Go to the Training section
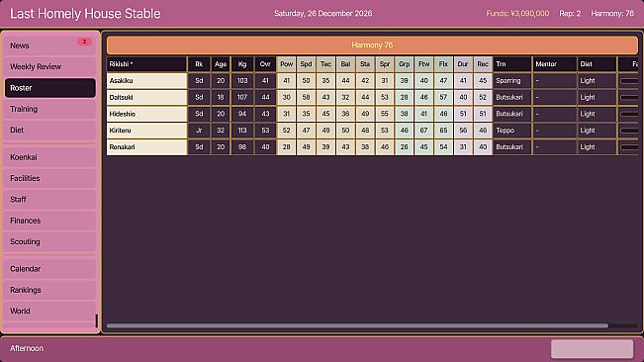The height and width of the screenshot is (362, 644). [x=49, y=109]
